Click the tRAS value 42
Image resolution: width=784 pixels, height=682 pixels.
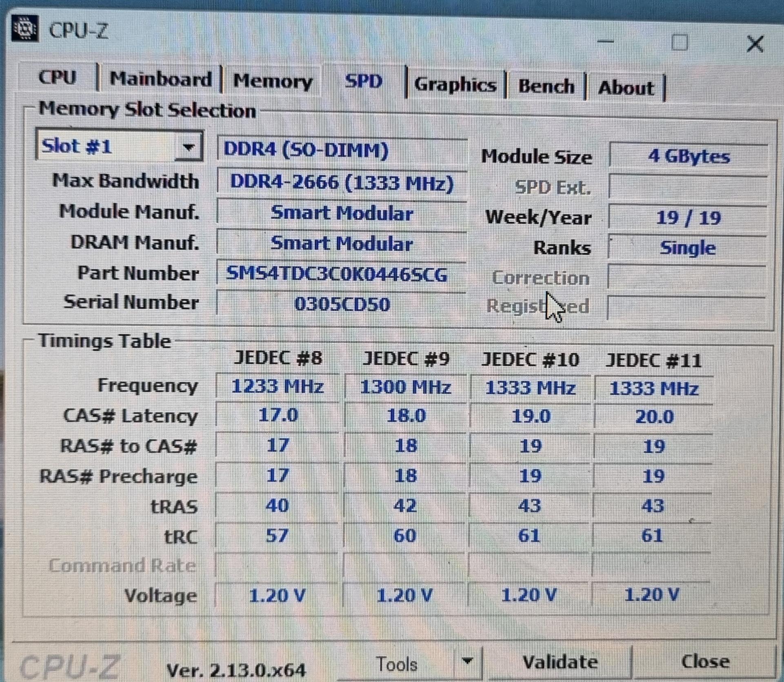(405, 506)
